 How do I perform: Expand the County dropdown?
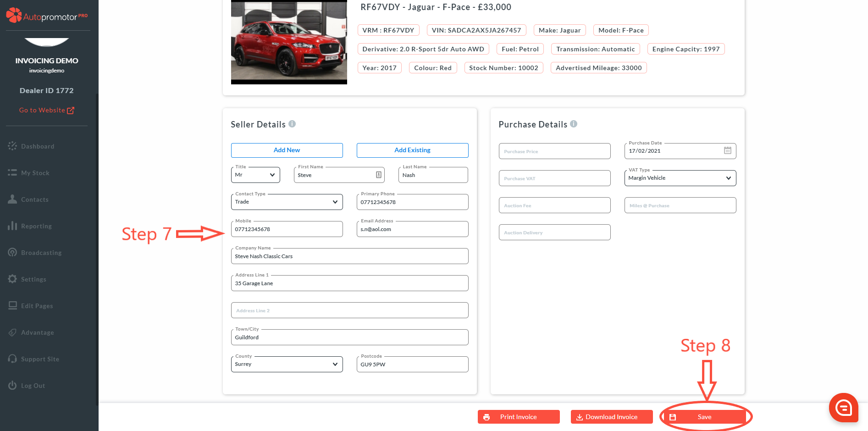(x=287, y=364)
